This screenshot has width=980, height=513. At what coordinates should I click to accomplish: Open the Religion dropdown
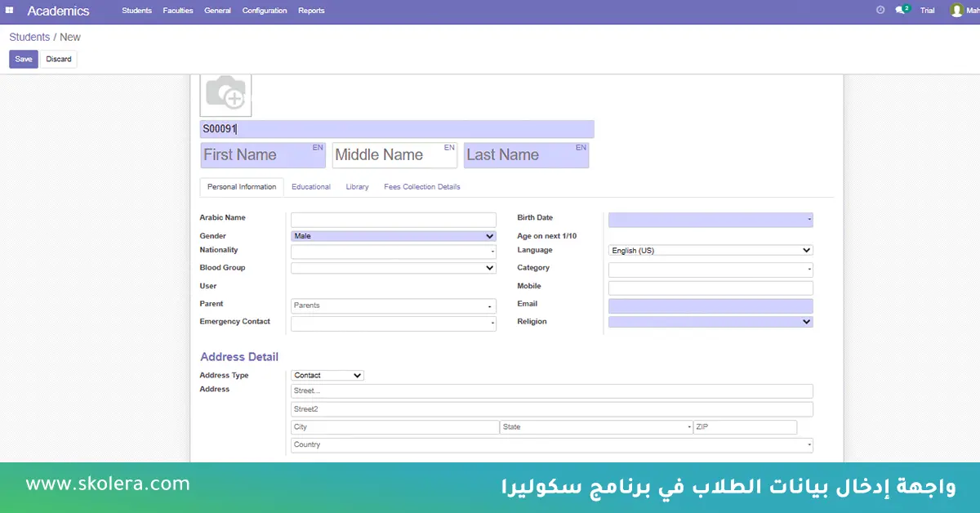pyautogui.click(x=710, y=322)
